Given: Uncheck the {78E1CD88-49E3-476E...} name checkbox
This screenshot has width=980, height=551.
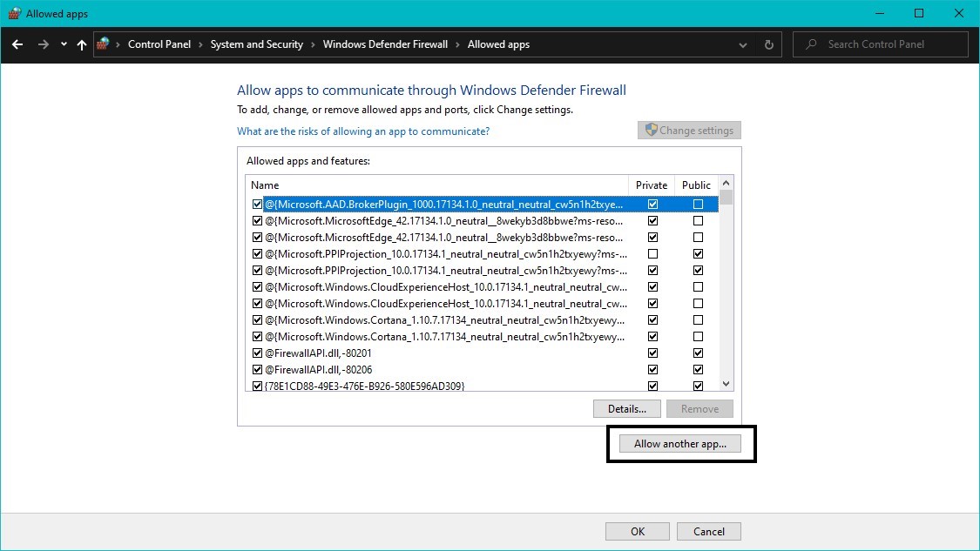Looking at the screenshot, I should (257, 386).
